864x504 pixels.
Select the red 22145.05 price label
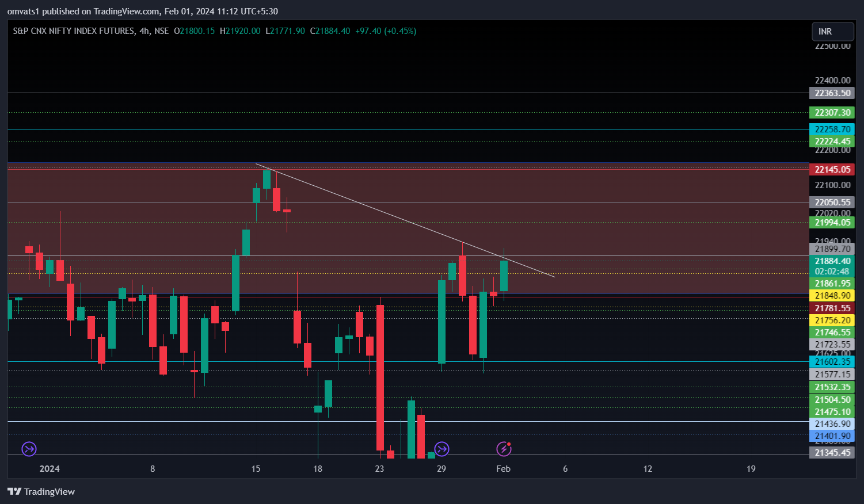[832, 170]
